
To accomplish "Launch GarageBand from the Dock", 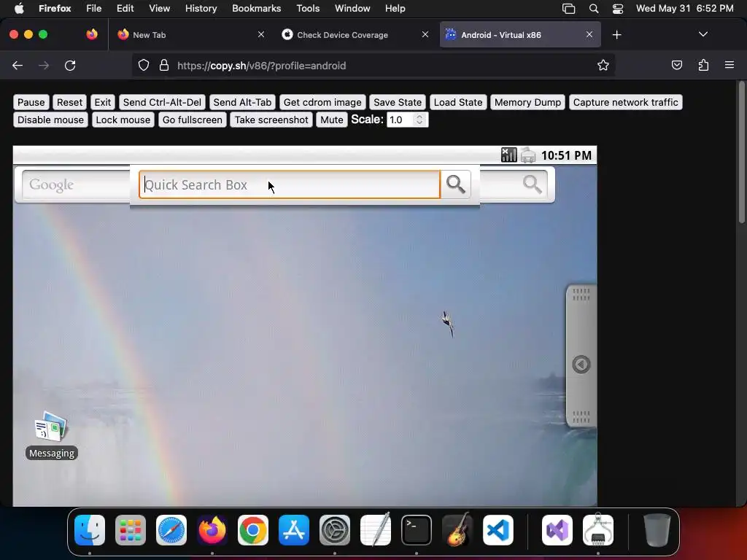I will (x=457, y=530).
